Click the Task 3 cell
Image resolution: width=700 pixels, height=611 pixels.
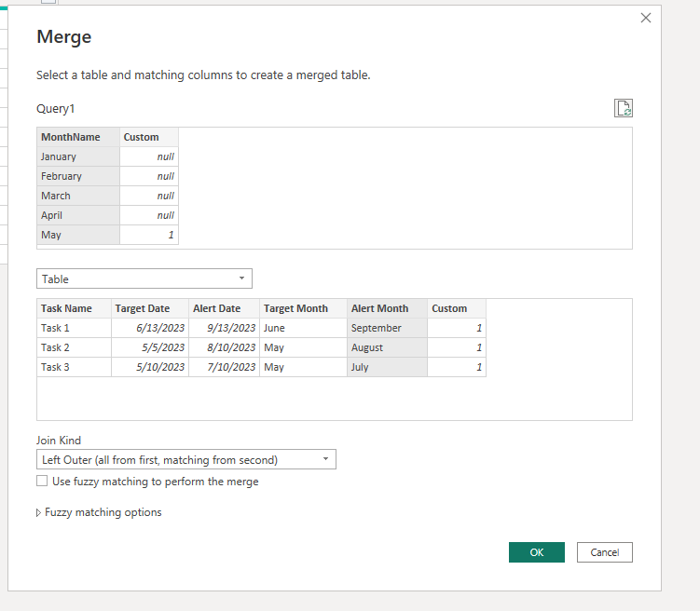pyautogui.click(x=75, y=367)
